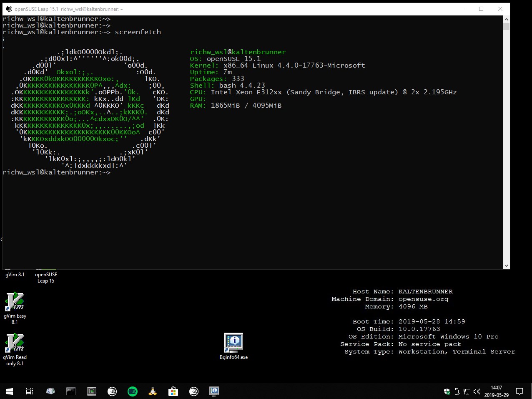The image size is (532, 399).
Task: Click the 'No service pack' text
Action: click(x=429, y=344)
